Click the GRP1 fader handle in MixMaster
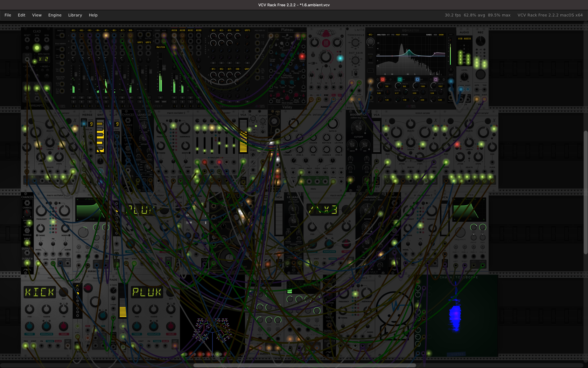588x368 pixels. pos(142,71)
